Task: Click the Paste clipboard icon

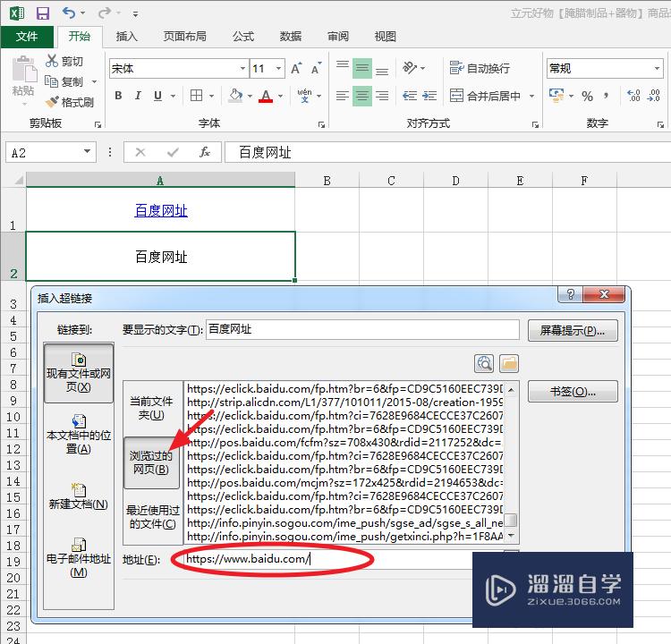Action: 24,70
